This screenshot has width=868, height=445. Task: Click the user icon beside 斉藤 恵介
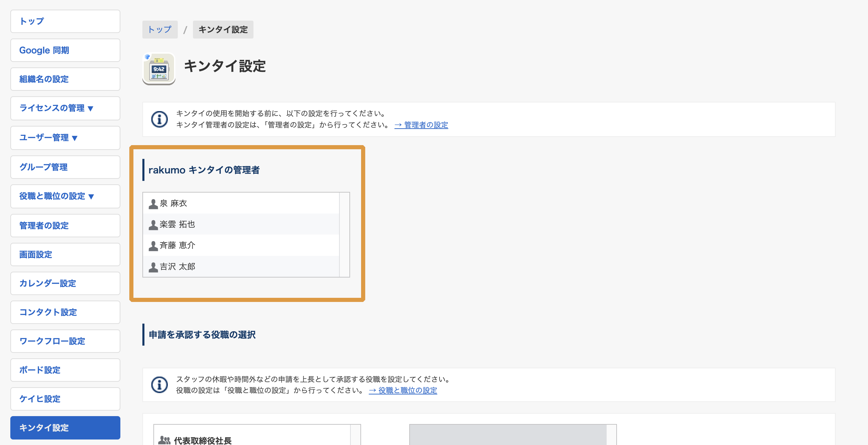[153, 246]
